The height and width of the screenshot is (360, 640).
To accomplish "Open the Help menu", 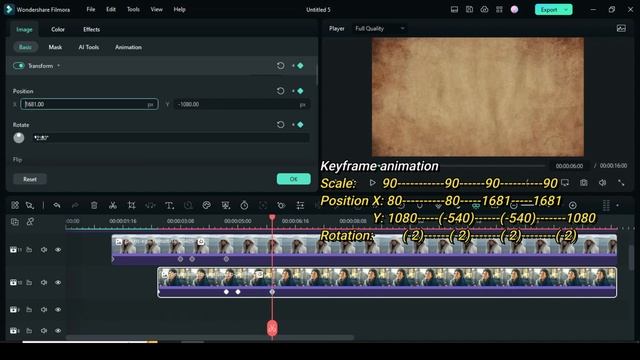I will point(179,9).
